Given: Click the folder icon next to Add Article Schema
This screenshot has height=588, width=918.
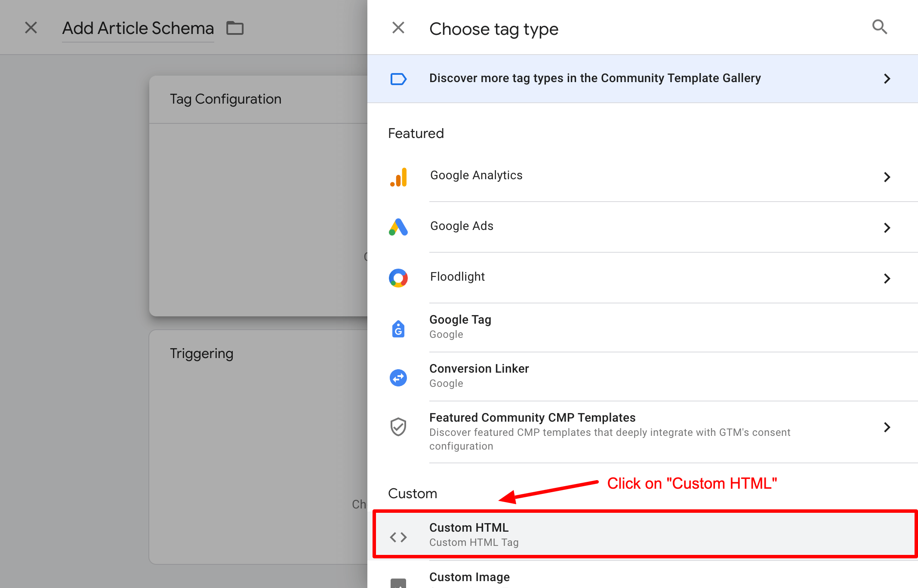Looking at the screenshot, I should pos(235,28).
